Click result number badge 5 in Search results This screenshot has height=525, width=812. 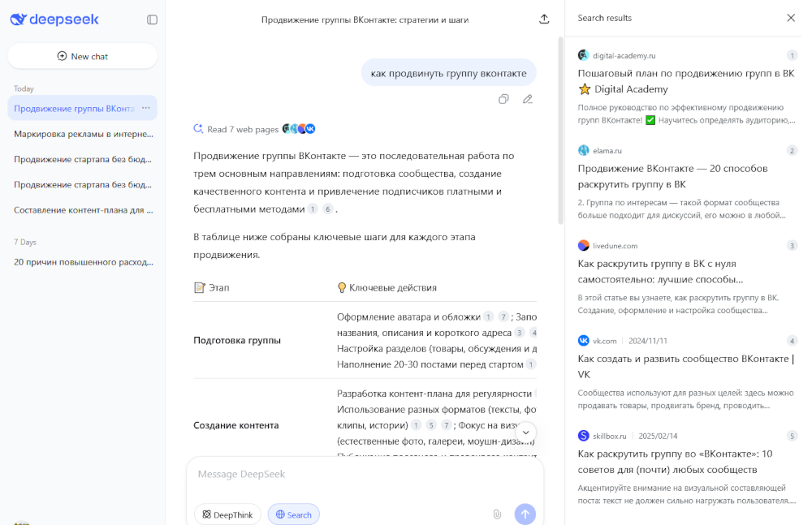pos(792,436)
